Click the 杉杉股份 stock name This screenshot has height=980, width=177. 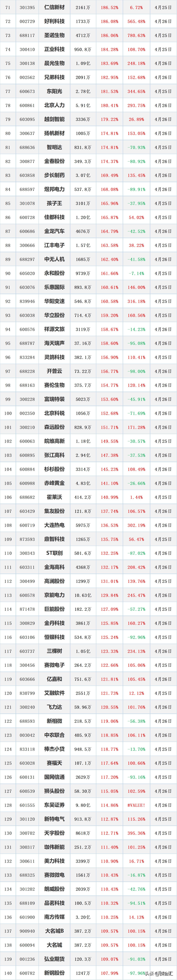54,469
